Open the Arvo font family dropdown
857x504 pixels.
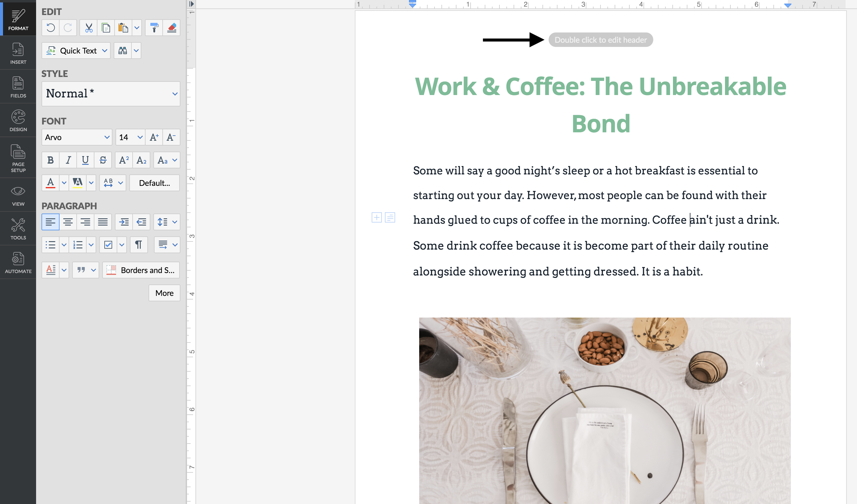coord(77,137)
